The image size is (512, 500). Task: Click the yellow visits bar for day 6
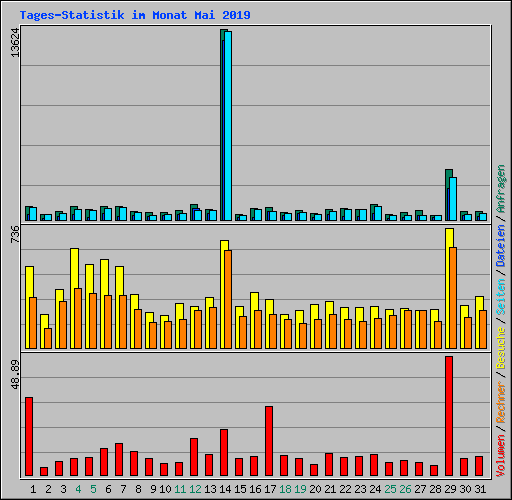104,304
